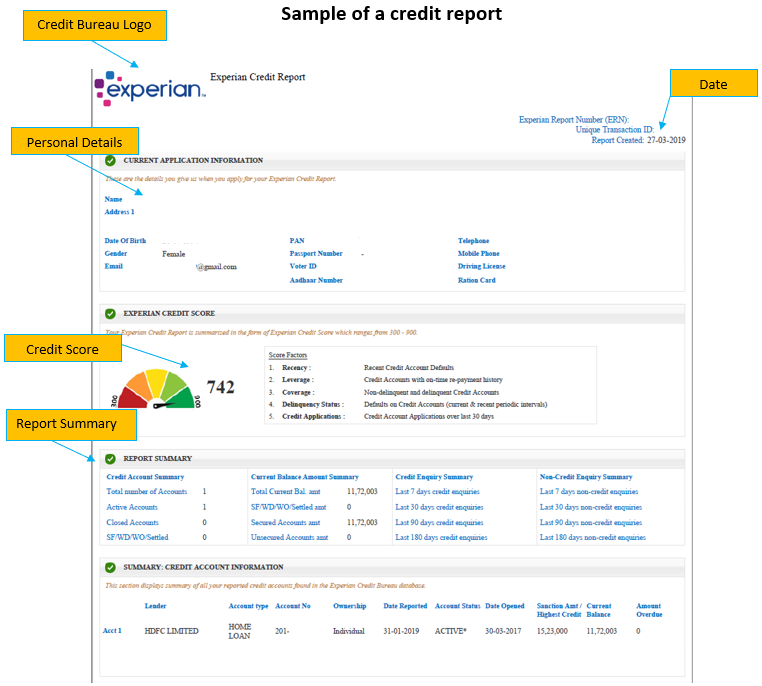762x686 pixels.
Task: Click green check icon beside Current Application Information
Action: (x=110, y=160)
